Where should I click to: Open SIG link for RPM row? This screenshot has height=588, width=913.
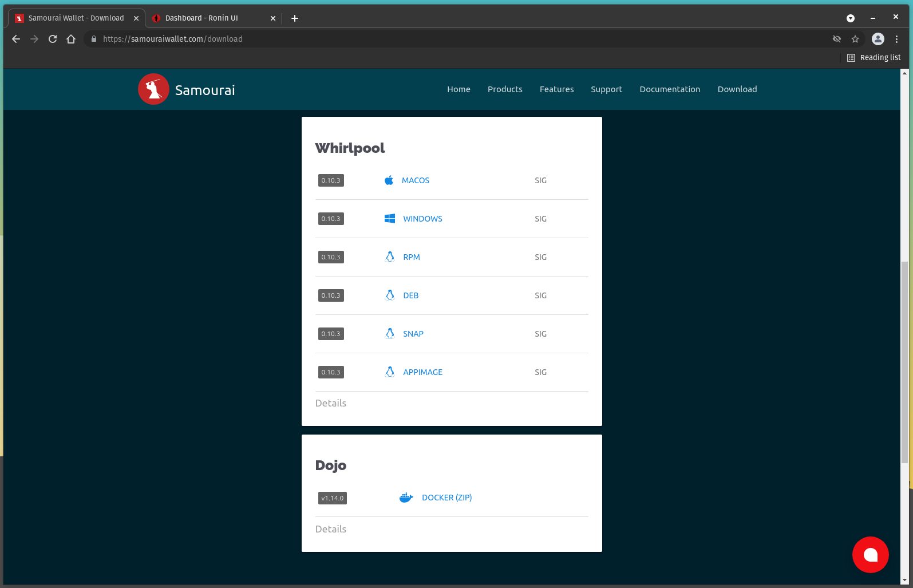540,257
